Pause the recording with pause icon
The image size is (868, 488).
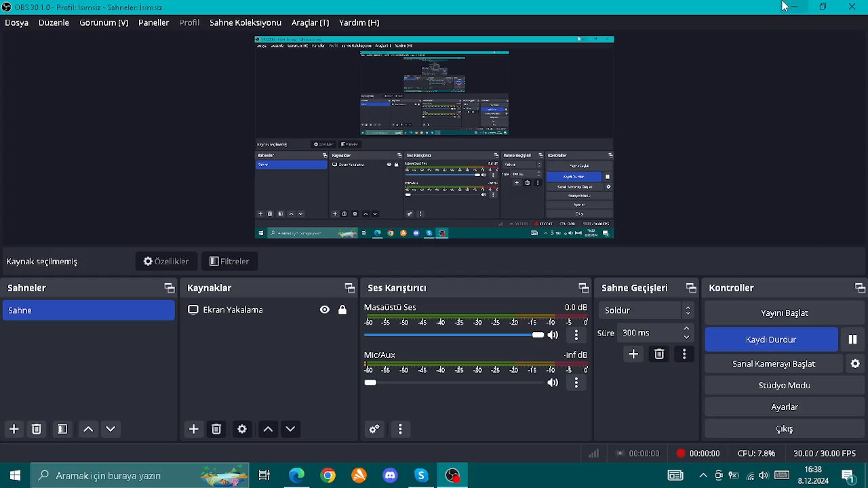[x=852, y=340]
